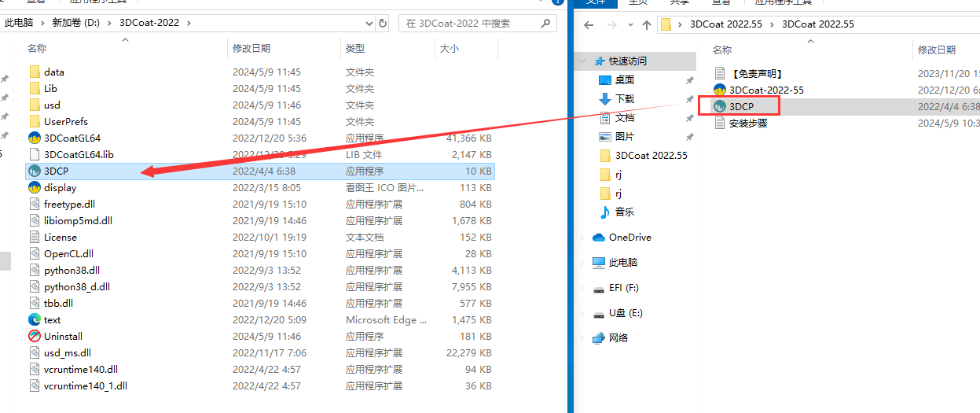Image resolution: width=980 pixels, height=413 pixels.
Task: Click 新加卷 (D:) in breadcrumb
Action: point(75,23)
